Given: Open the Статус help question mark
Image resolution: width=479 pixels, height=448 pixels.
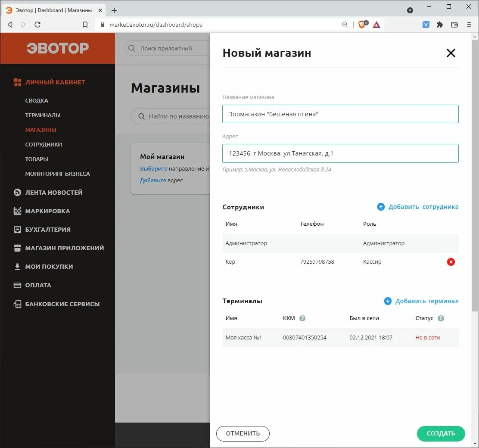Looking at the screenshot, I should click(x=441, y=318).
